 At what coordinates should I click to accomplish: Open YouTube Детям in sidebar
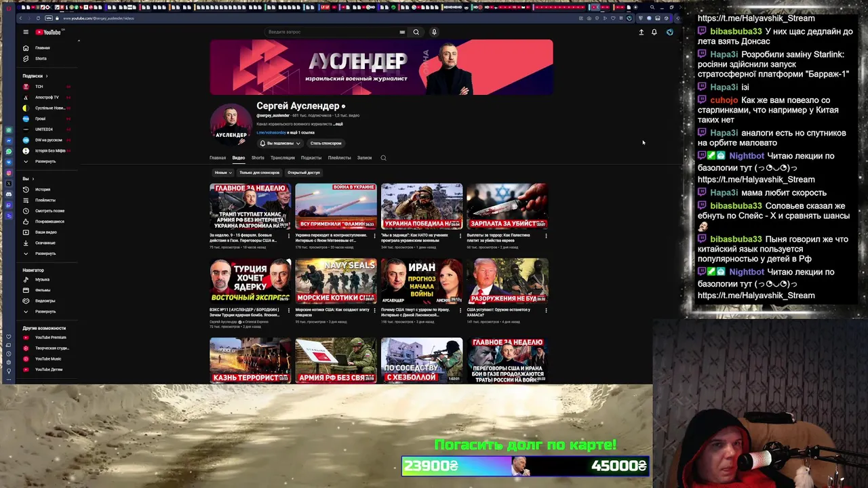click(x=48, y=369)
